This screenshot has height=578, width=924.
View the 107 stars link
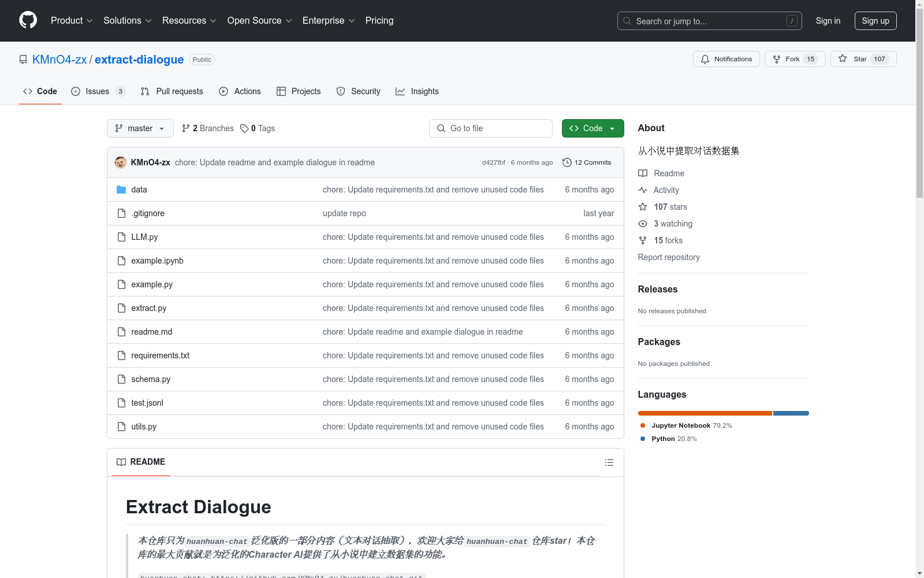click(x=662, y=207)
